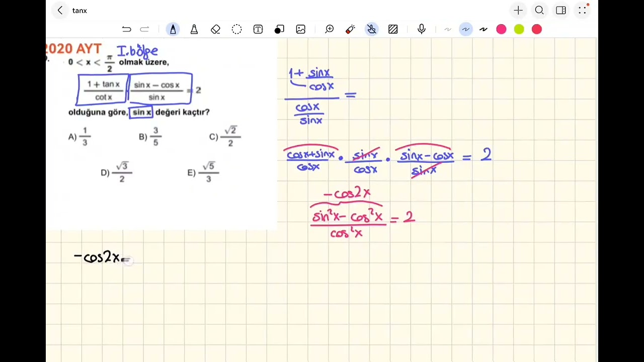
Task: Click answer option D) √3/2
Action: 116,172
